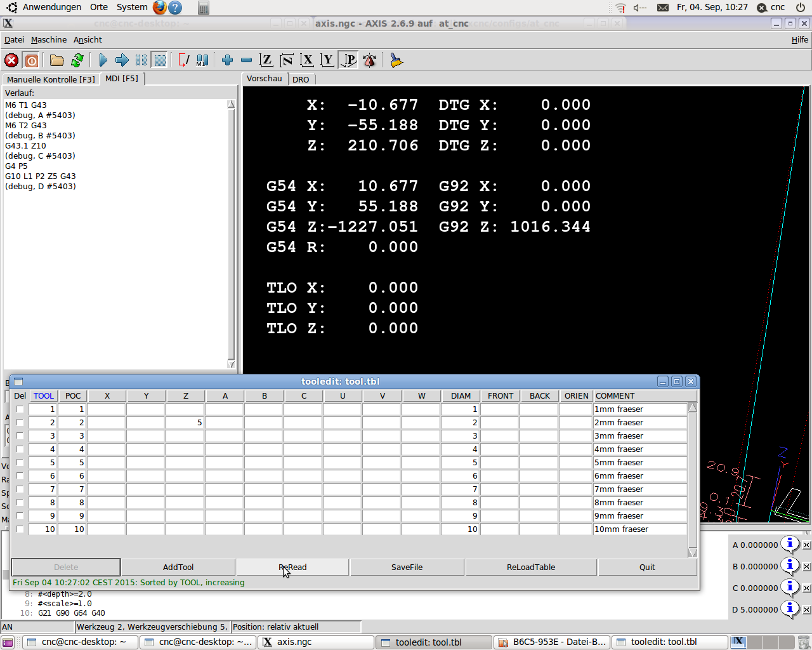
Task: Show info for notification A 0.000000
Action: (x=790, y=544)
